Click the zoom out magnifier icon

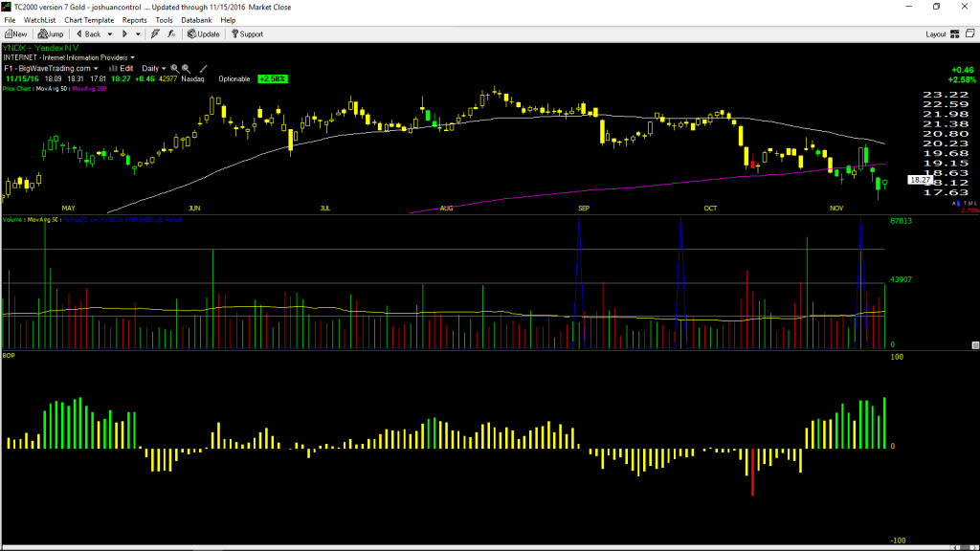pyautogui.click(x=187, y=69)
